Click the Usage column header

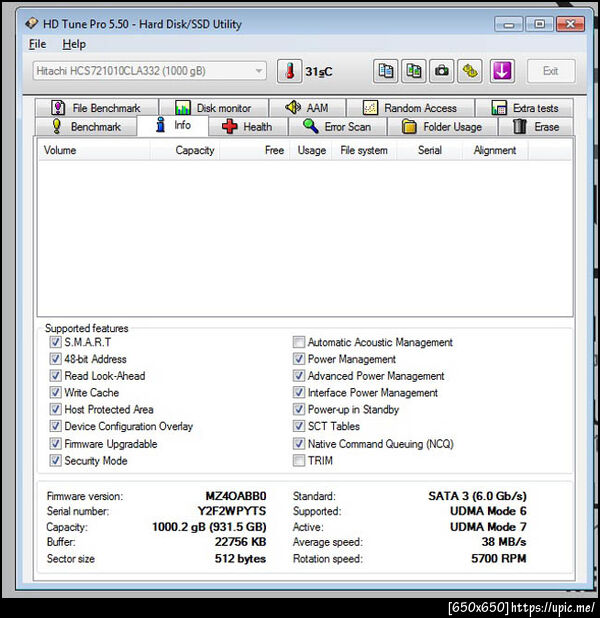(311, 150)
